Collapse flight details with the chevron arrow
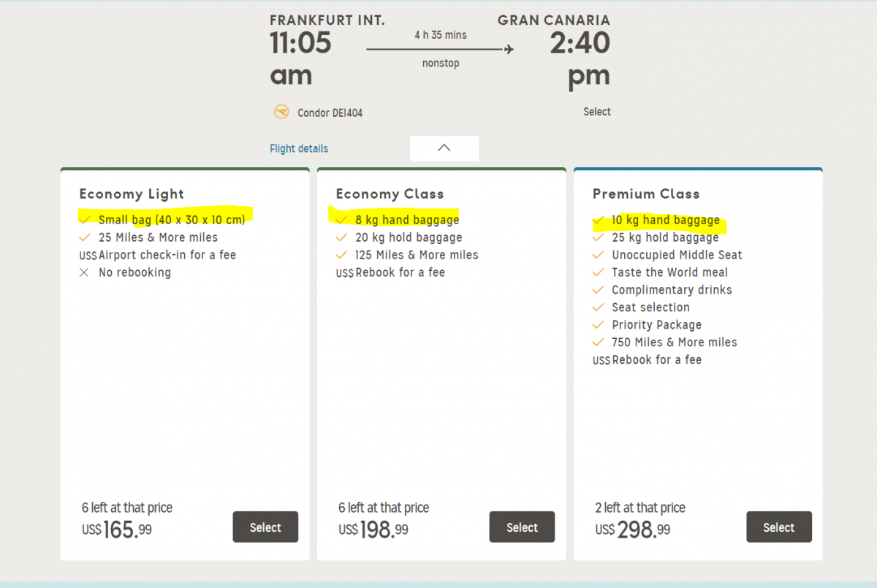Image resolution: width=877 pixels, height=588 pixels. [444, 148]
